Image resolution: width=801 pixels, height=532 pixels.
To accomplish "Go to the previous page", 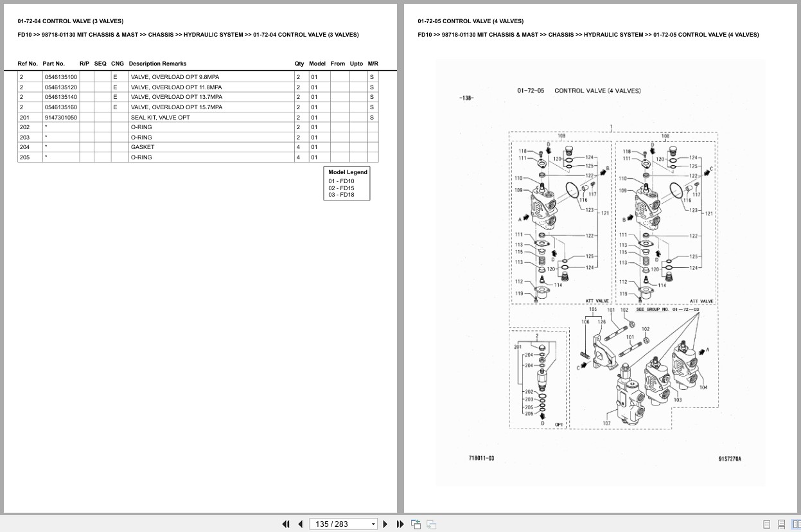I will coord(300,524).
